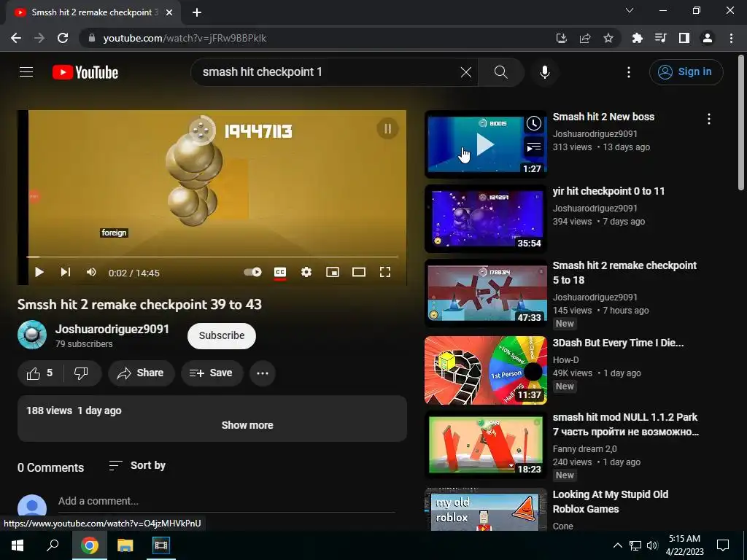Click the magnifier search button

(x=500, y=72)
